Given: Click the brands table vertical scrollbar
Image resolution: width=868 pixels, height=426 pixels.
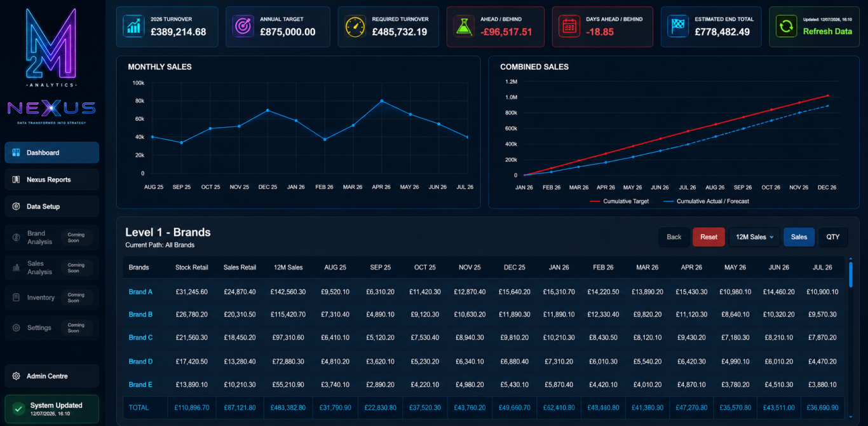Looking at the screenshot, I should (851, 273).
